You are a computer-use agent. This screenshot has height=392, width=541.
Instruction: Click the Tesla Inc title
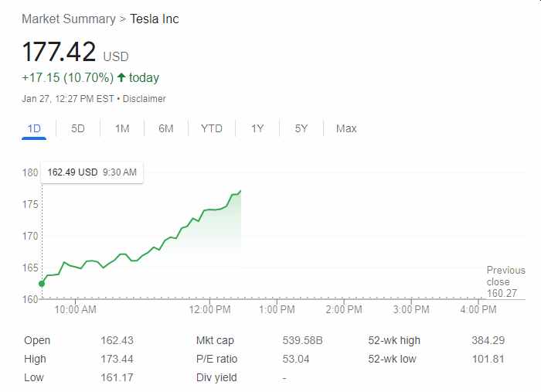(155, 19)
